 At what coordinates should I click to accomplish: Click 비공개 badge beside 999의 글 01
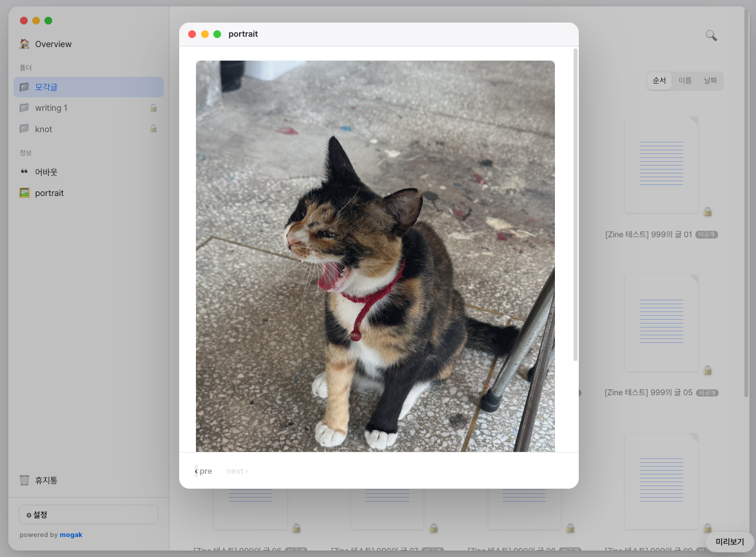pos(706,235)
